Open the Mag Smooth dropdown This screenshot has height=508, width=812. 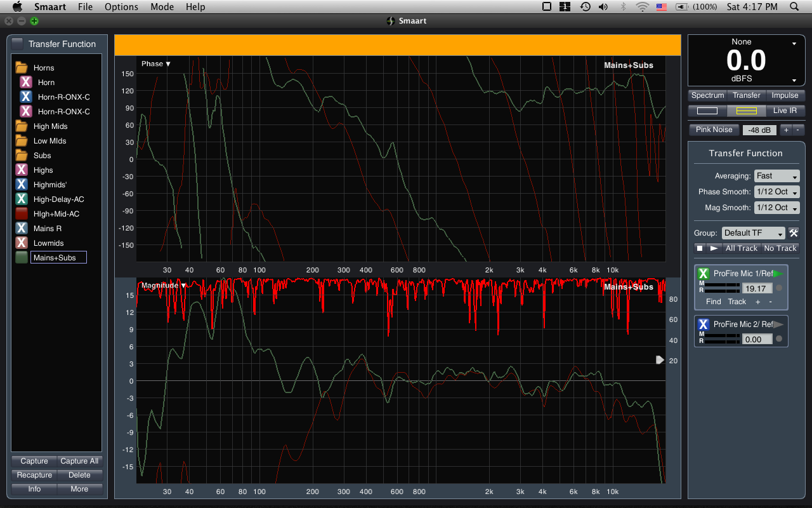[776, 208]
